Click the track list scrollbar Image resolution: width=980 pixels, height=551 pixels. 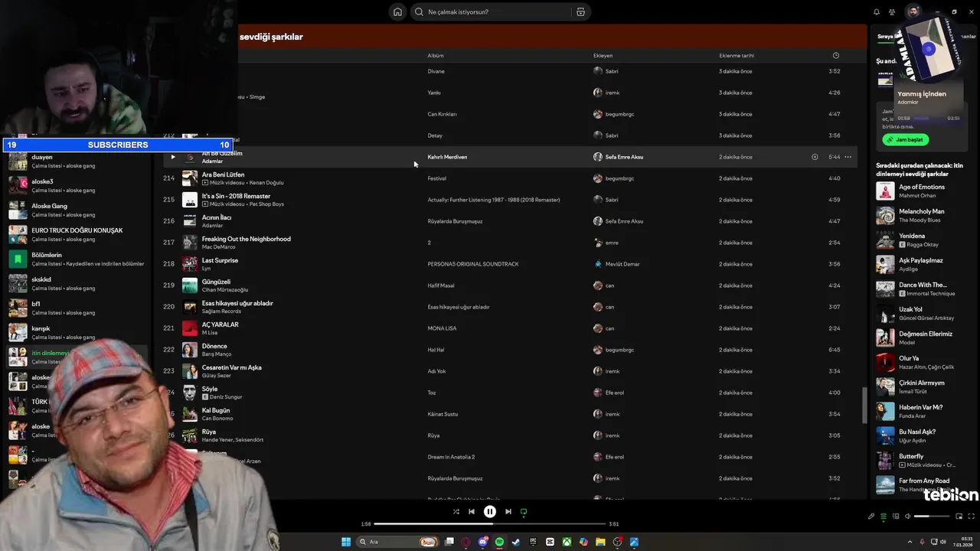(x=865, y=405)
